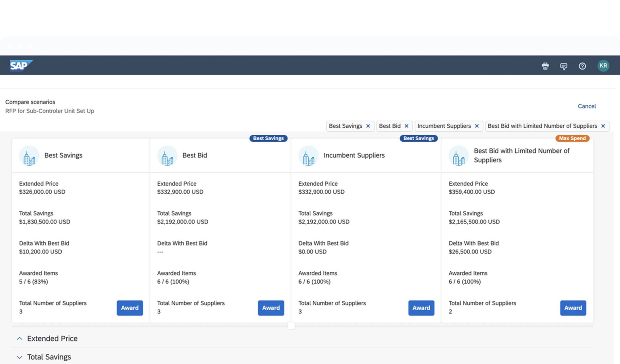
Task: Cancel the scenario comparison
Action: click(x=587, y=106)
